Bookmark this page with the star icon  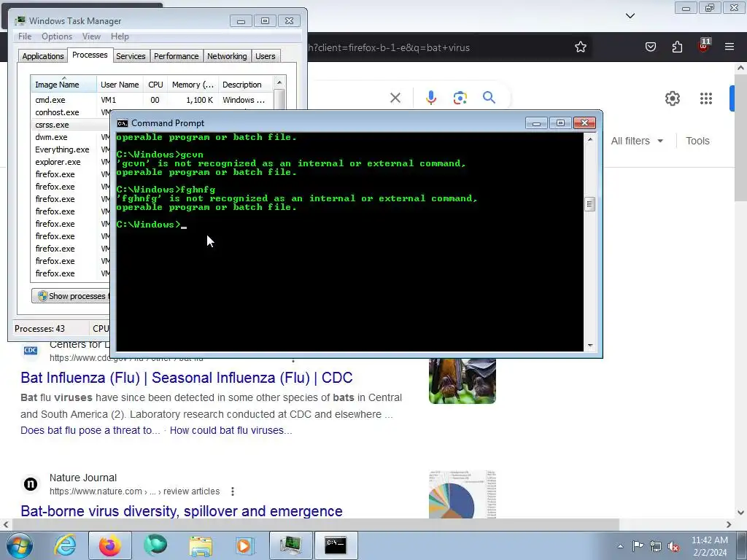(x=580, y=47)
